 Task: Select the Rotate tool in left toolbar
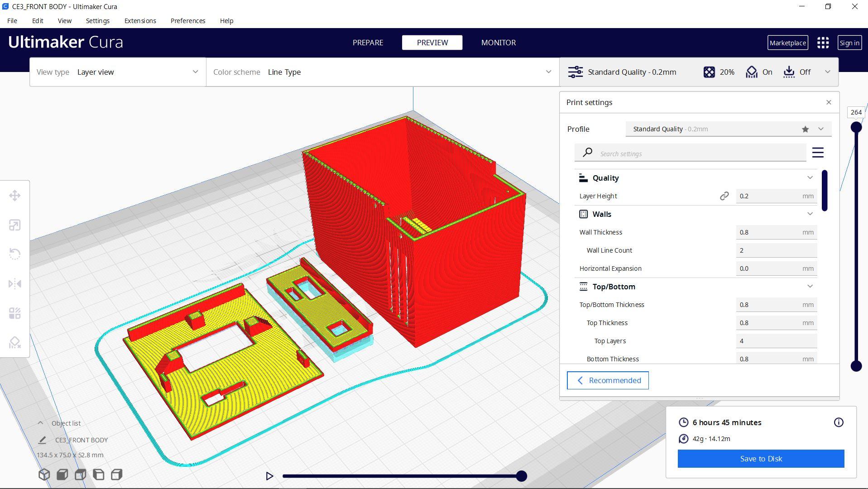pos(15,254)
